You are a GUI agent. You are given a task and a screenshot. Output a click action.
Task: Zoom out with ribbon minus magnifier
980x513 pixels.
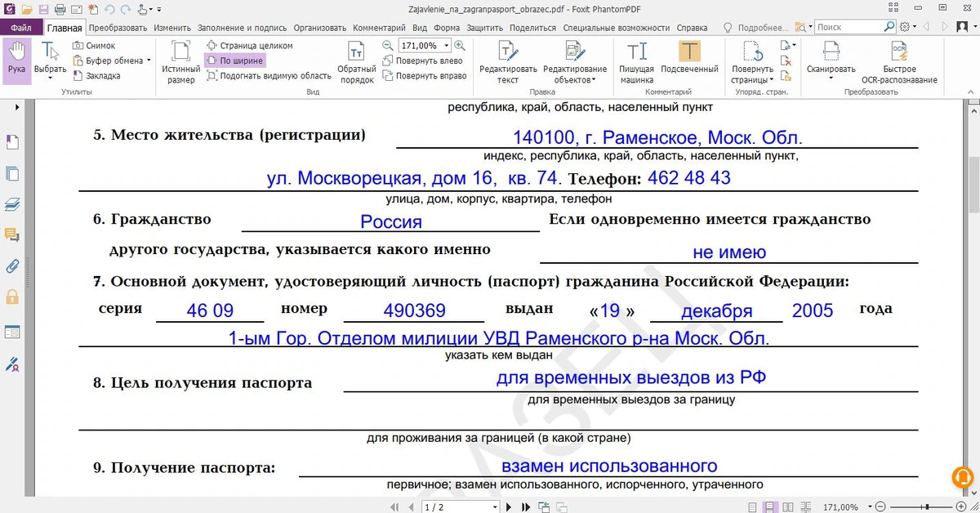[388, 46]
